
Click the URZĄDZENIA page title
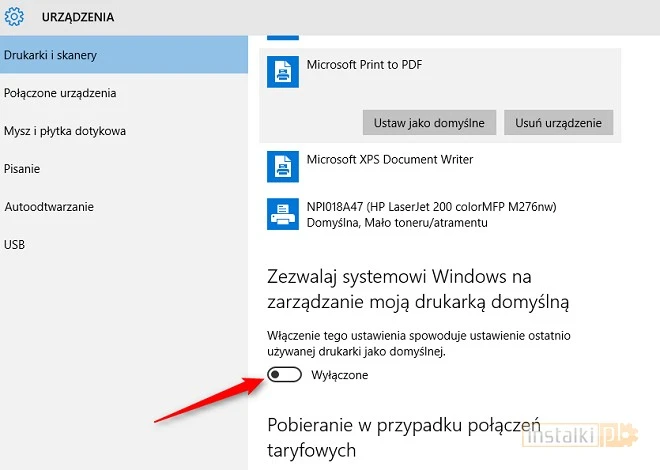pyautogui.click(x=77, y=17)
